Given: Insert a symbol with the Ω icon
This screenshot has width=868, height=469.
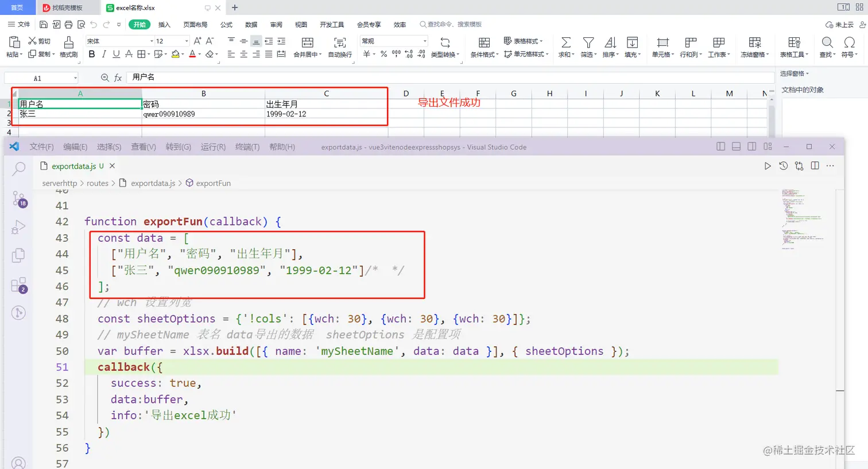Looking at the screenshot, I should pyautogui.click(x=848, y=43).
